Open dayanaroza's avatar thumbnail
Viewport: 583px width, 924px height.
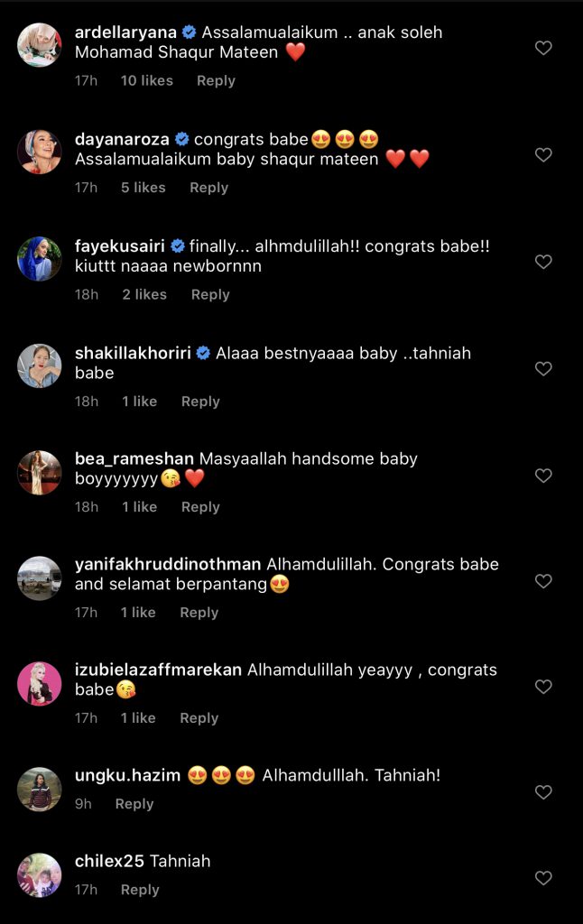coord(40,152)
